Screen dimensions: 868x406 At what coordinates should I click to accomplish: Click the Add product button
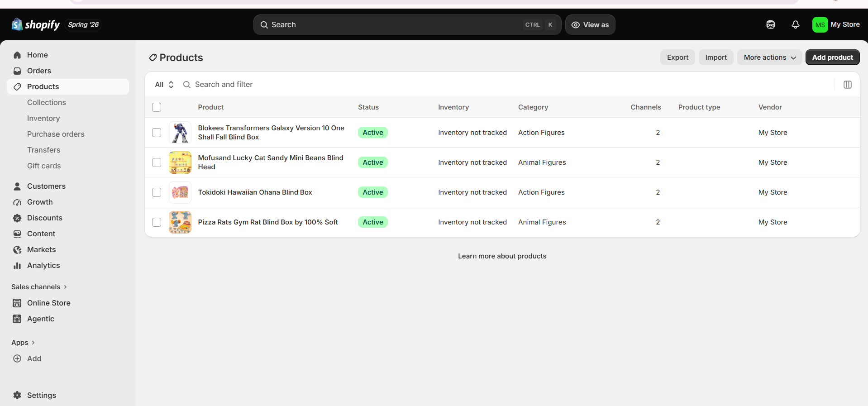(832, 57)
